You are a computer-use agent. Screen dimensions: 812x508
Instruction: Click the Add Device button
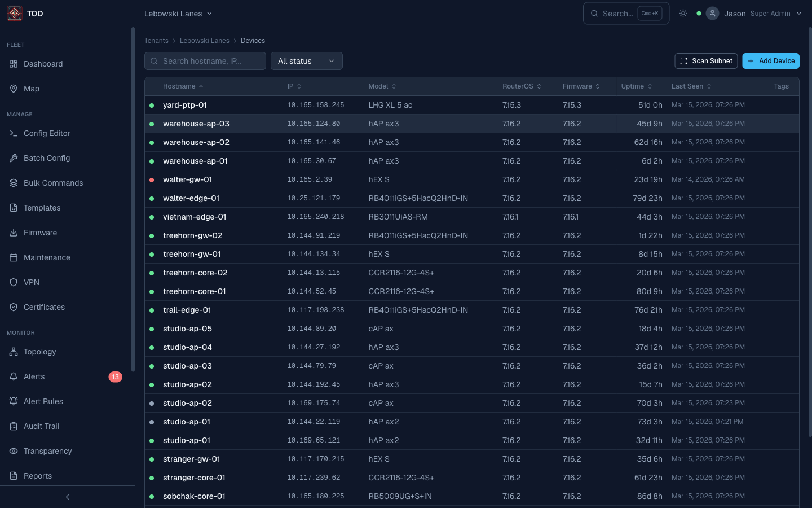click(x=771, y=61)
